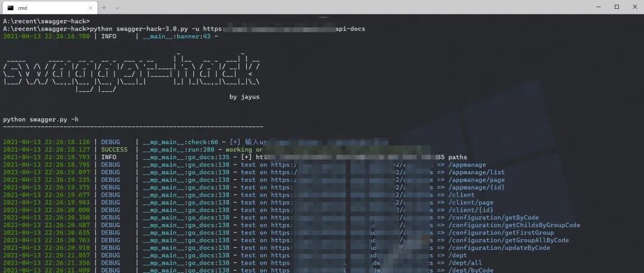Click the '__mp_main__:run:280' text

point(179,150)
